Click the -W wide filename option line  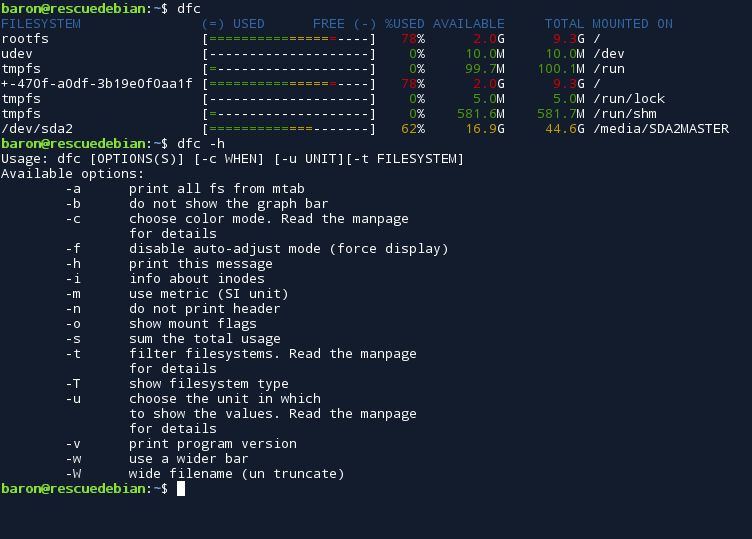pos(205,474)
